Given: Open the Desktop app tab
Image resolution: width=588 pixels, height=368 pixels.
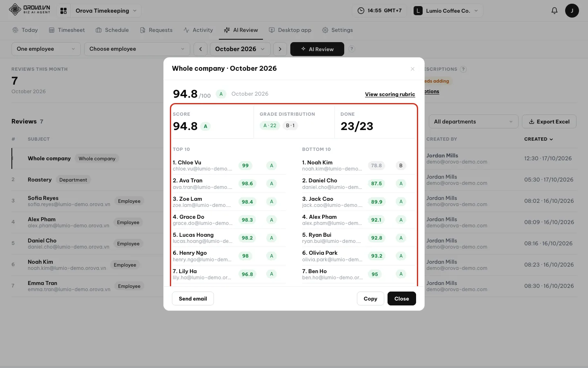Looking at the screenshot, I should click(290, 30).
